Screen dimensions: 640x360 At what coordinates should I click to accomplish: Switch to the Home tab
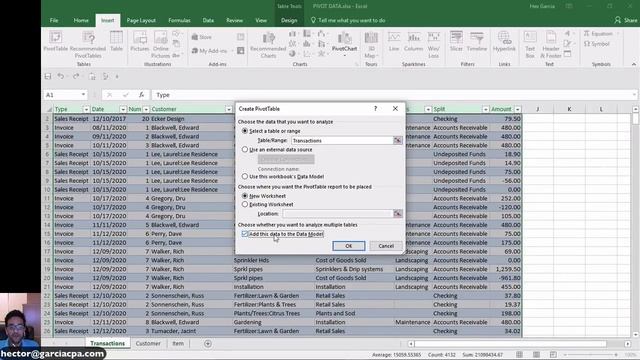click(x=81, y=20)
